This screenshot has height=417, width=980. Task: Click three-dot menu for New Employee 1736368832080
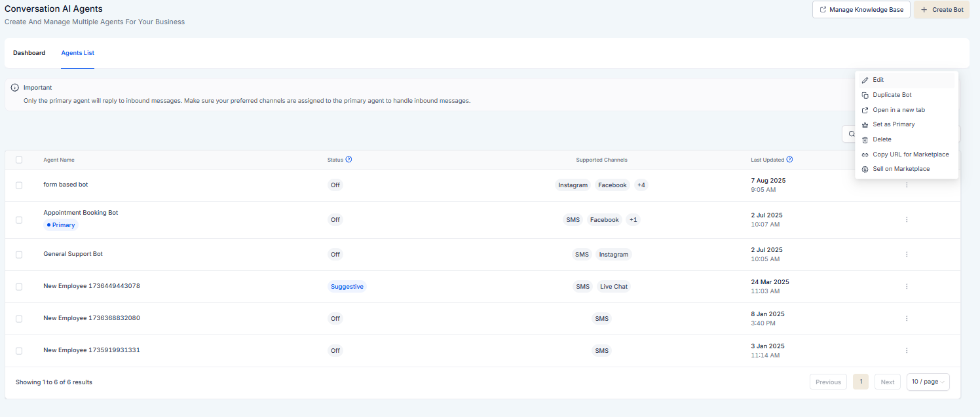click(x=907, y=318)
